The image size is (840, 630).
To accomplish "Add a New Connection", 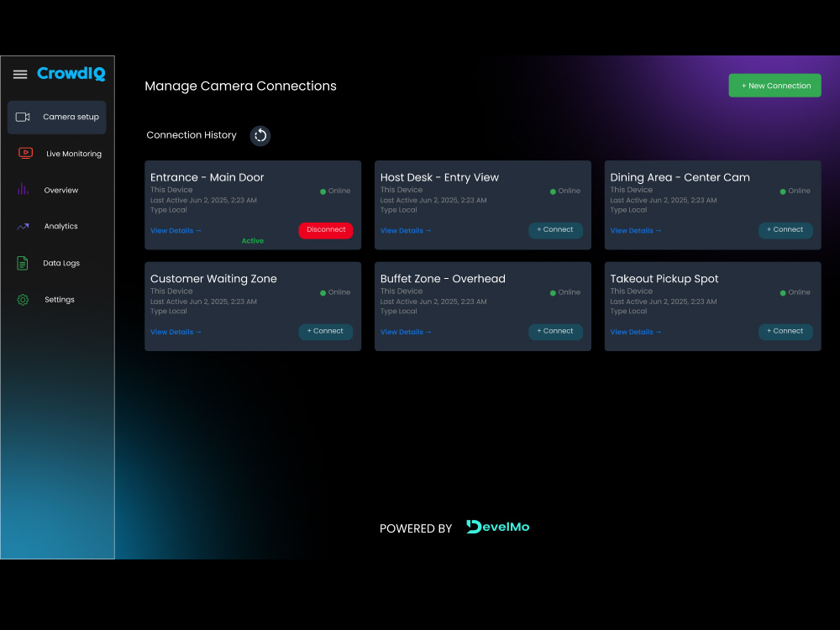I will coord(774,86).
